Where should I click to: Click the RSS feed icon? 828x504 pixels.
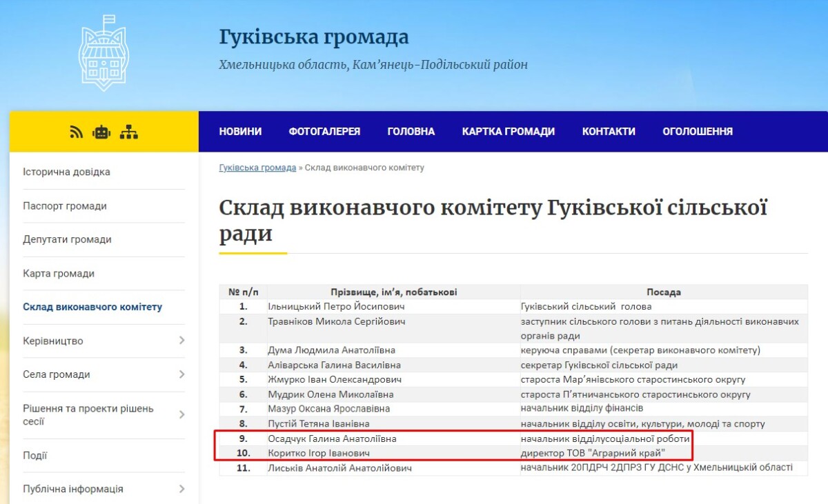(x=76, y=132)
